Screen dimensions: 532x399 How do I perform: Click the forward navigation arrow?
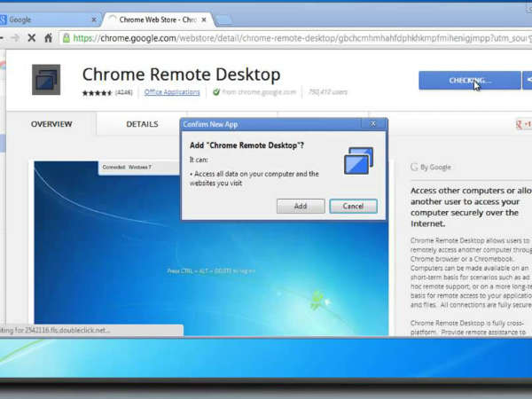(x=14, y=38)
